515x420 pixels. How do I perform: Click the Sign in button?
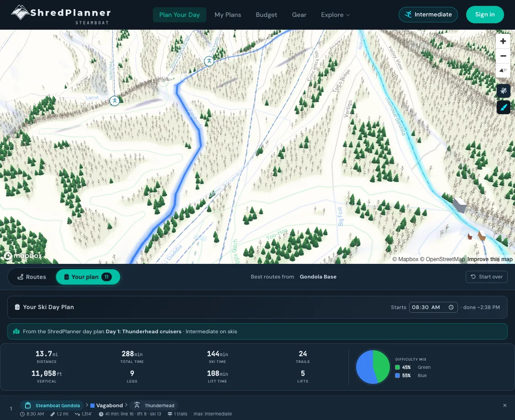[485, 15]
